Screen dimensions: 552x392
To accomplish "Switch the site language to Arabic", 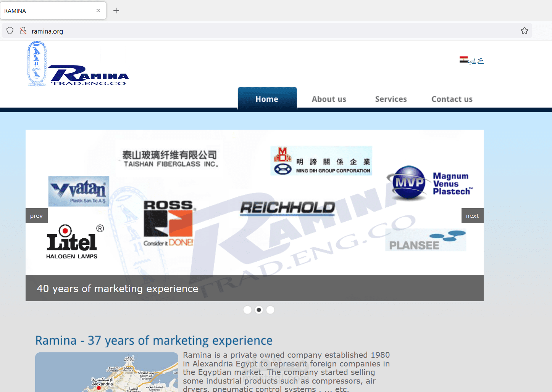I will pyautogui.click(x=476, y=60).
